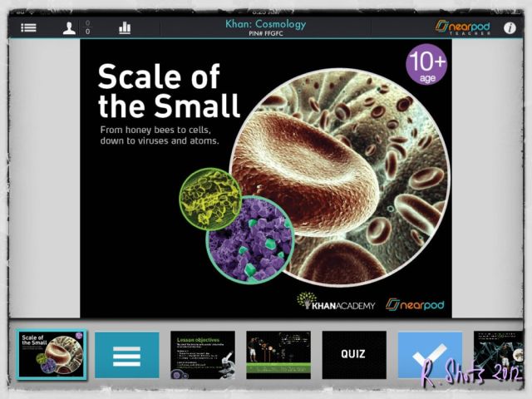Click the Khan: Cosmology session title
Viewport: 532px width, 399px height.
point(265,23)
